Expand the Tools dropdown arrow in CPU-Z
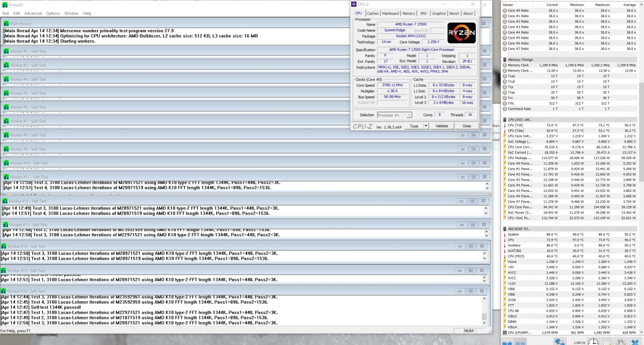Viewport: 644px width, 345px height. [426, 126]
